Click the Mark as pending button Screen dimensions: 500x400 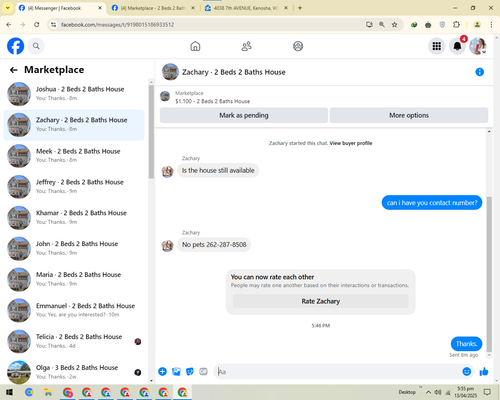pyautogui.click(x=244, y=115)
